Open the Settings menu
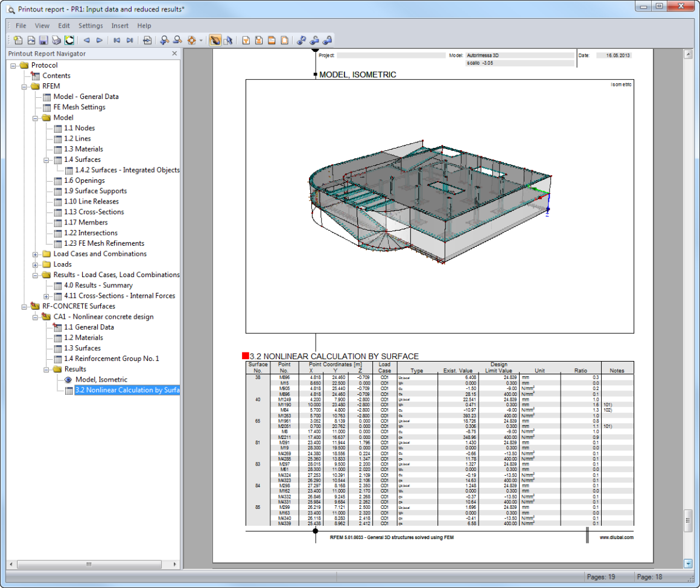The height and width of the screenshot is (588, 700). point(91,26)
